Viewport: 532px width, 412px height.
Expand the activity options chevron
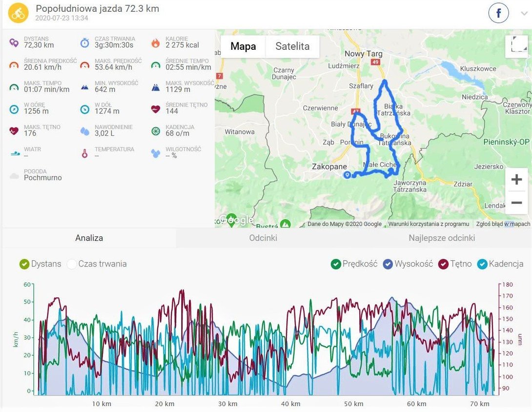pos(524,14)
